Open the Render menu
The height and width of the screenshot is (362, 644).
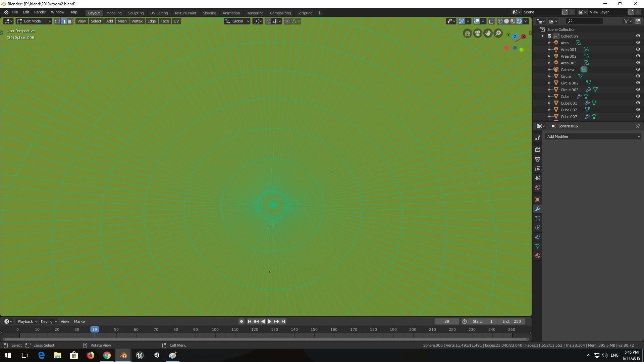[x=40, y=12]
